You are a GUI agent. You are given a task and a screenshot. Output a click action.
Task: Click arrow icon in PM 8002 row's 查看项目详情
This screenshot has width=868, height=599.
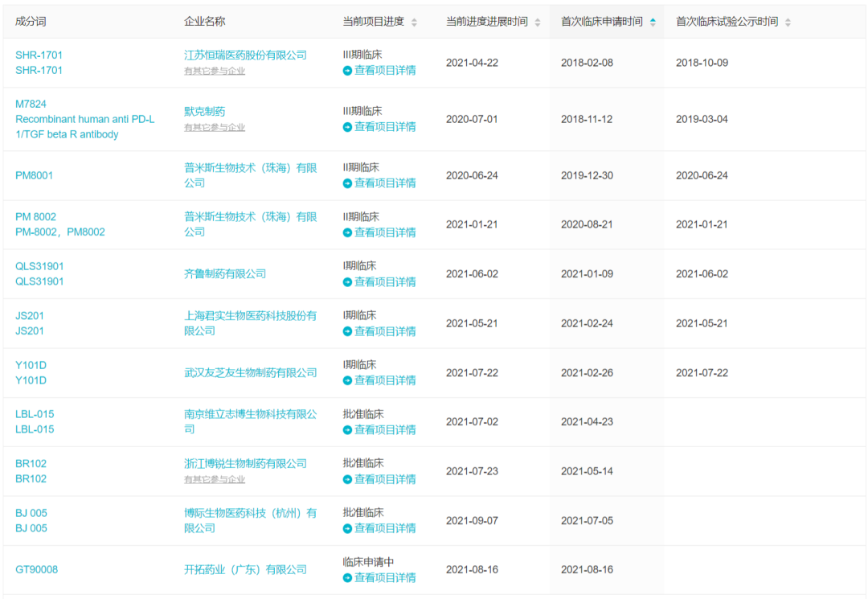click(x=348, y=232)
